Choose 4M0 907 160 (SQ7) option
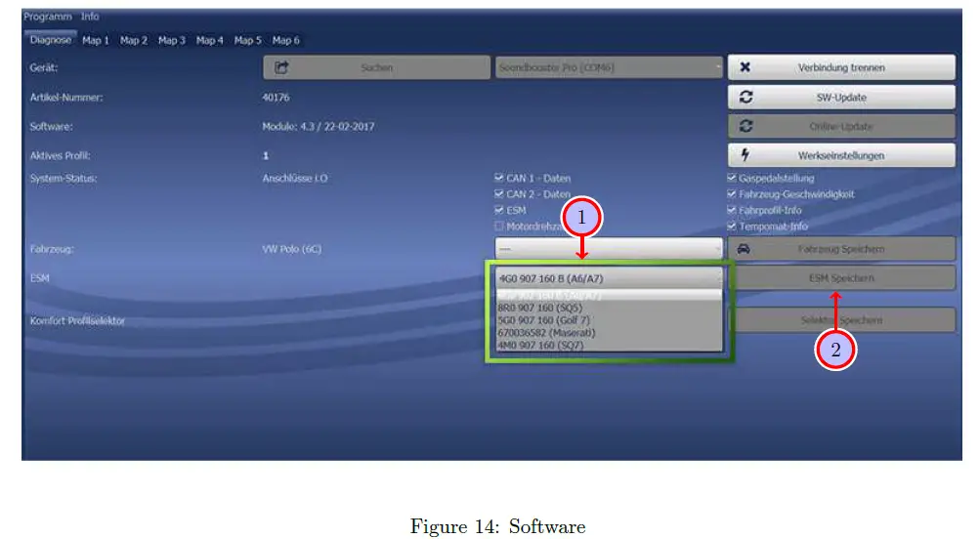Viewport: 980px width, 539px height. pyautogui.click(x=609, y=345)
